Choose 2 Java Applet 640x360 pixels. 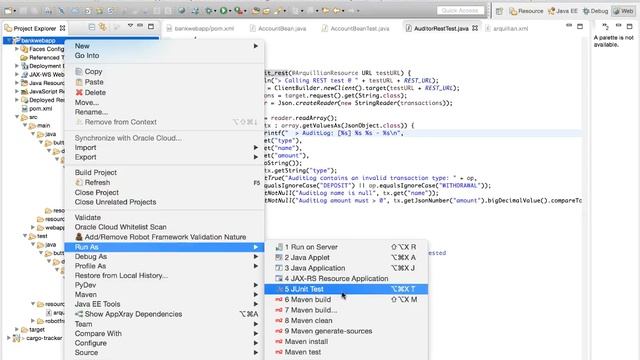[346, 258]
